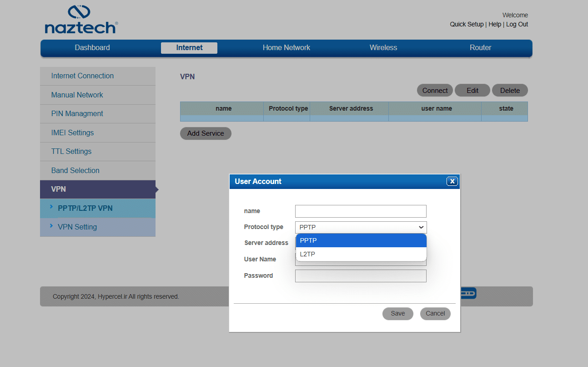Switch to the Wireless tab

click(383, 48)
